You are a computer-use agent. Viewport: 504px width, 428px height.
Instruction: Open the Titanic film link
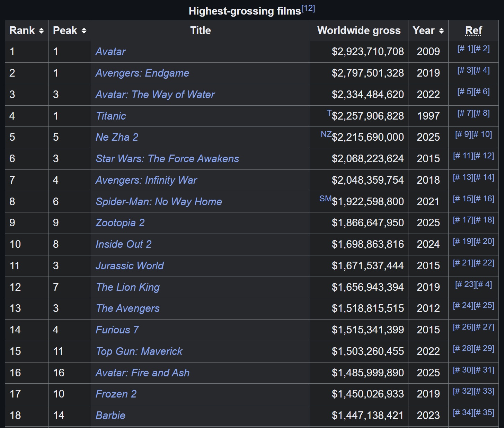[x=111, y=116]
